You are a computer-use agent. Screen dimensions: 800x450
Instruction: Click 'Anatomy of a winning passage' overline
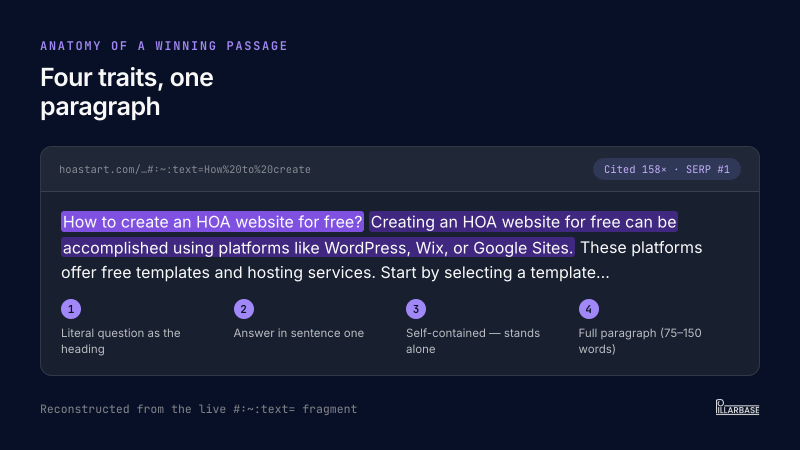(x=164, y=46)
